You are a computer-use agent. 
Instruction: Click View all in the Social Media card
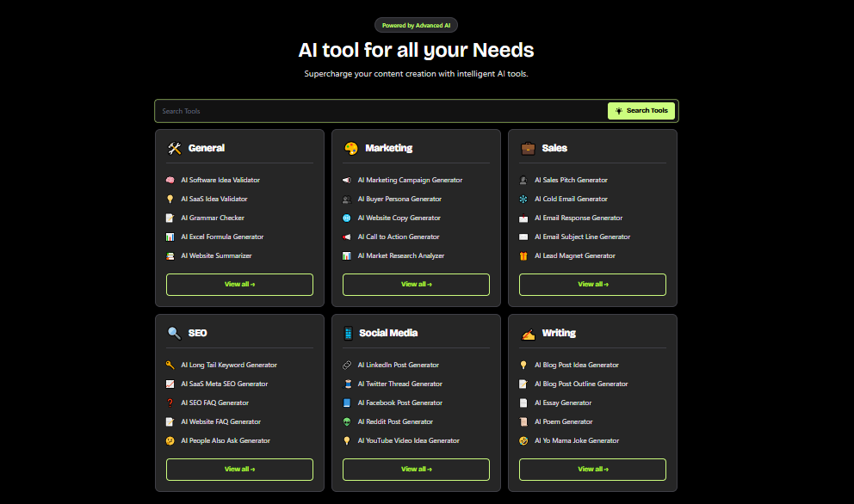tap(416, 469)
